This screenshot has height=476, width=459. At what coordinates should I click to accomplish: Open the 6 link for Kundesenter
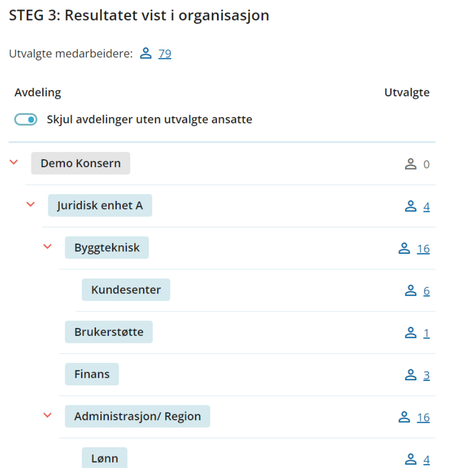pos(427,291)
